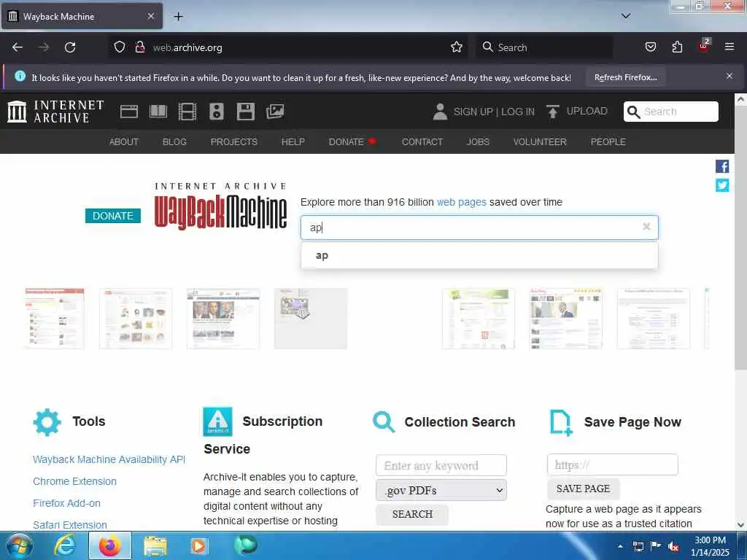Click the Refresh Firefox button
Viewport: 747px width, 560px height.
click(625, 77)
